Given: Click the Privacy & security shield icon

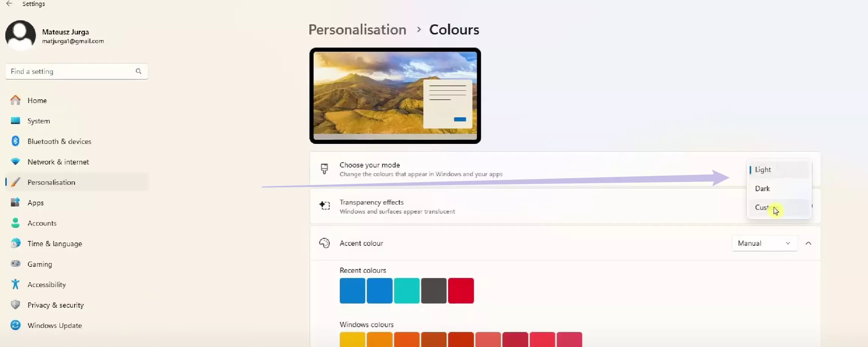Looking at the screenshot, I should [15, 305].
